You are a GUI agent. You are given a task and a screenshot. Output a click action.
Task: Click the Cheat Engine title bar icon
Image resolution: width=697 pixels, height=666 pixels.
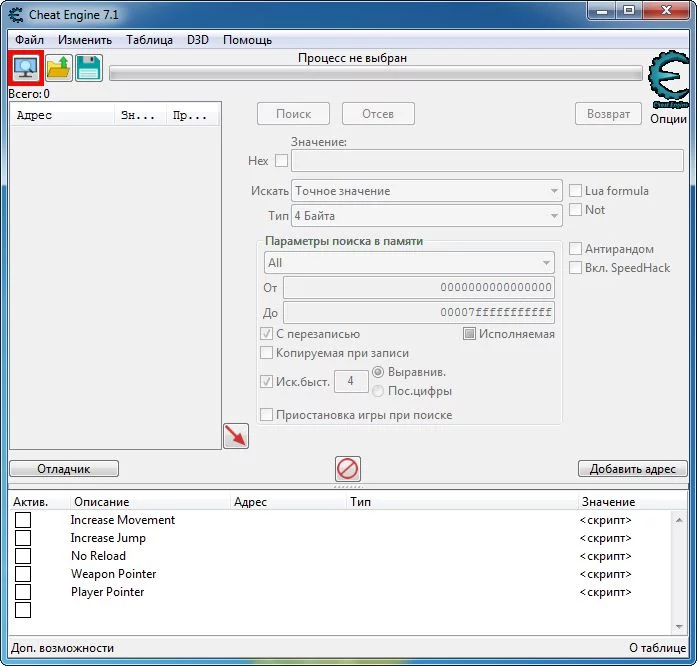click(x=16, y=15)
